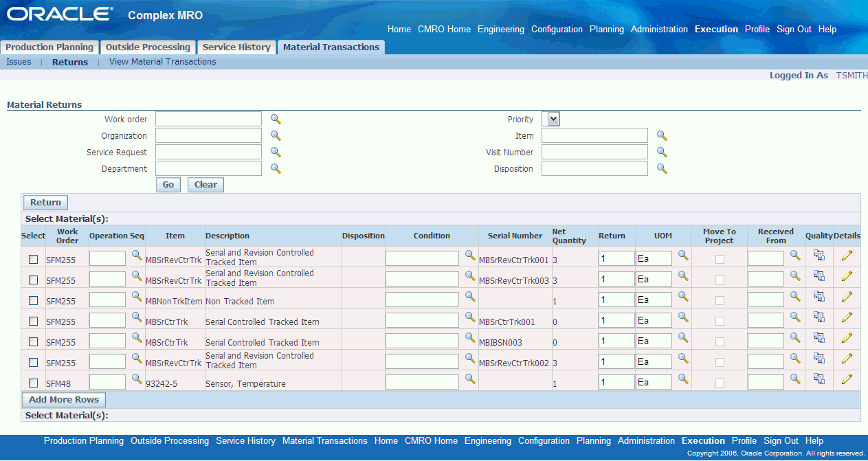Edit details pencil for MBSrCtrTrk001 row
Image resolution: width=868 pixels, height=461 pixels.
click(847, 317)
